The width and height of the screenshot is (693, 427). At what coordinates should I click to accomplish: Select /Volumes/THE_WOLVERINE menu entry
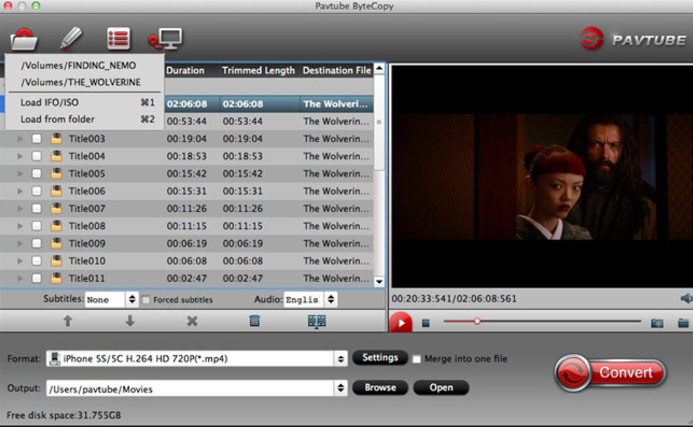[x=81, y=82]
